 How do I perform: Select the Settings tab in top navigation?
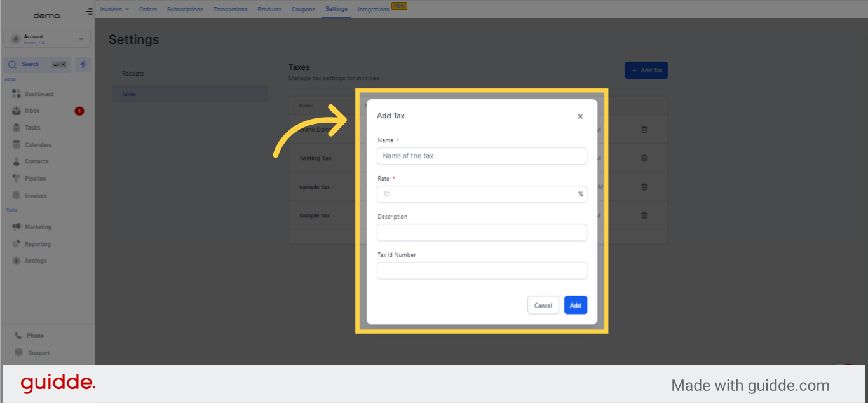[x=336, y=9]
